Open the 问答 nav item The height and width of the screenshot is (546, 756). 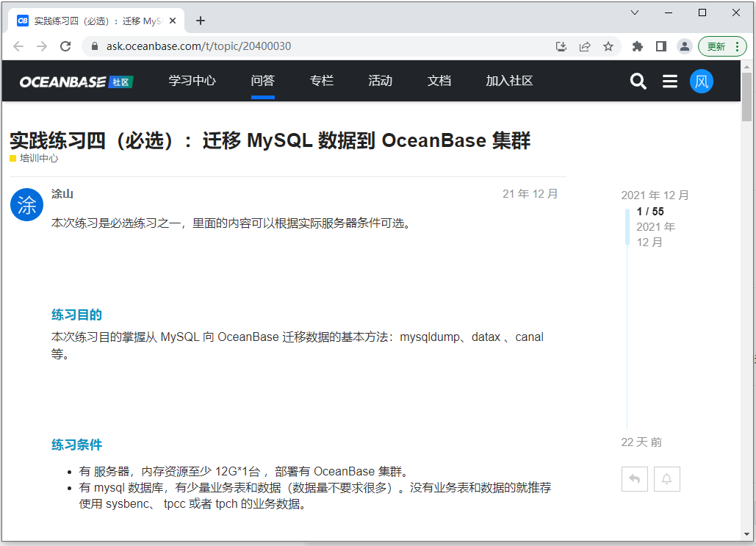pyautogui.click(x=263, y=81)
